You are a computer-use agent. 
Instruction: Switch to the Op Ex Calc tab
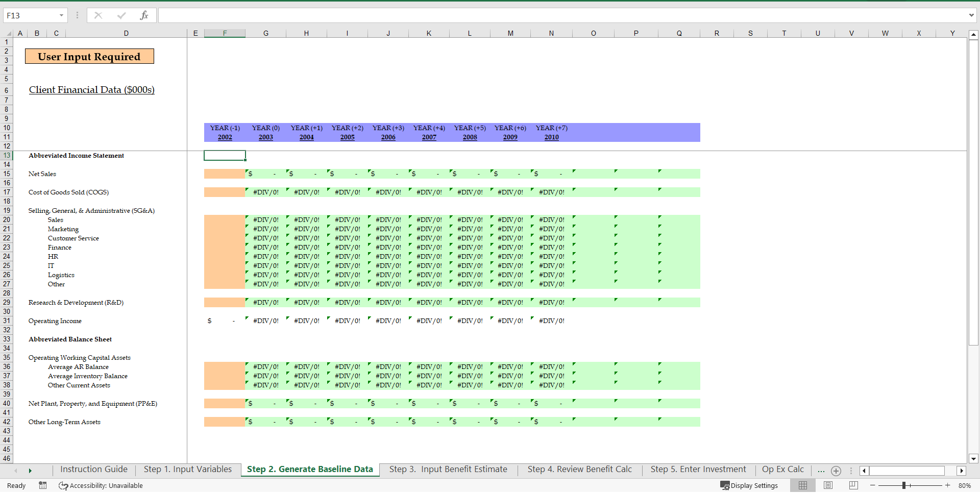pyautogui.click(x=782, y=469)
